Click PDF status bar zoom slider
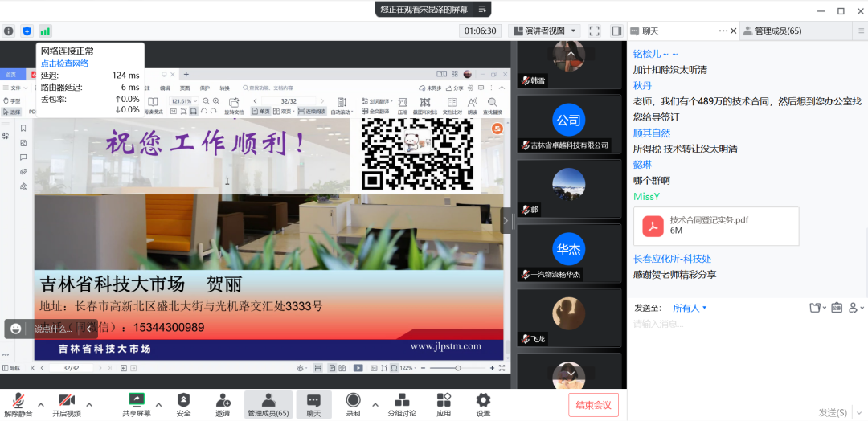This screenshot has height=421, width=868. click(458, 368)
